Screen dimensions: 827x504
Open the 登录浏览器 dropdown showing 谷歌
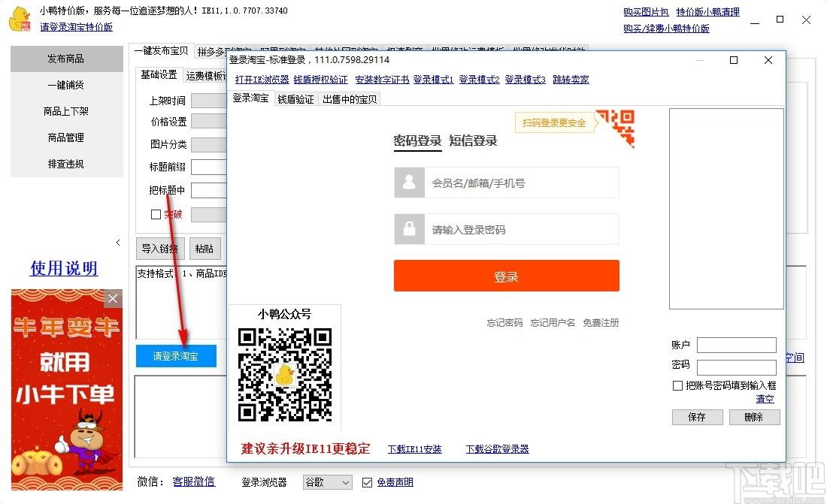[x=328, y=482]
